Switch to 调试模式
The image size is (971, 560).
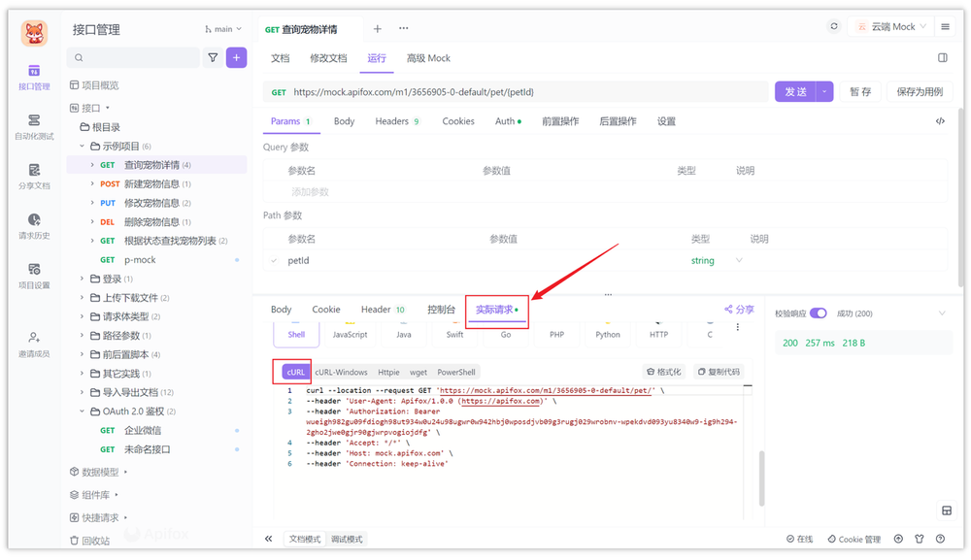click(x=347, y=539)
